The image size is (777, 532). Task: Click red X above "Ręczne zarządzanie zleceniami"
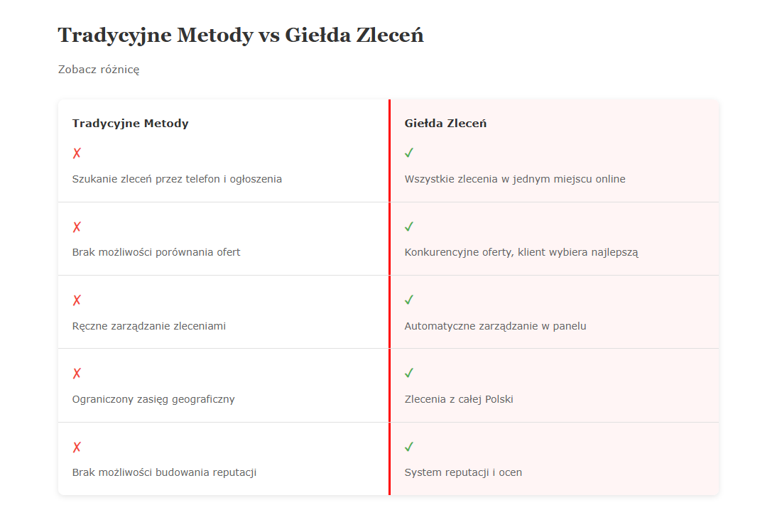(x=77, y=300)
